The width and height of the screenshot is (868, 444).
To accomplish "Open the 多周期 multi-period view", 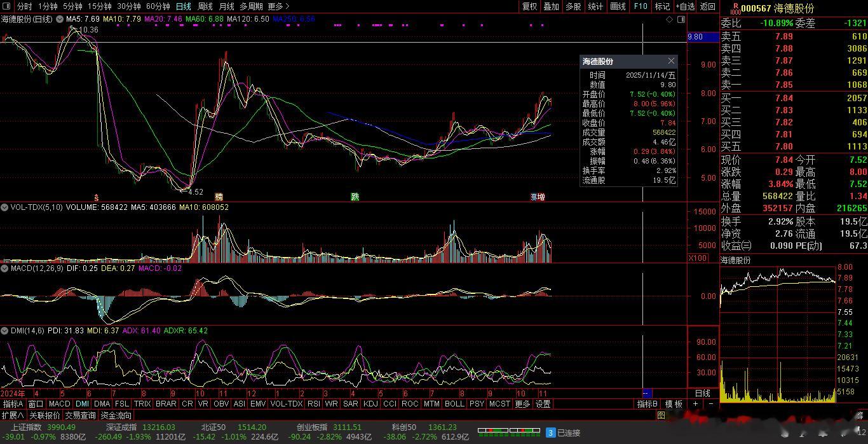I will click(251, 6).
